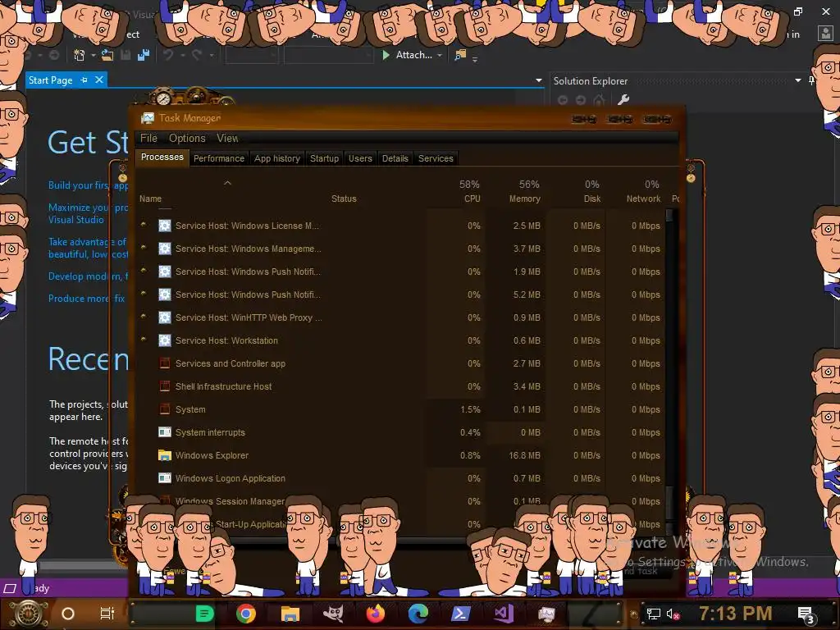This screenshot has width=840, height=630.
Task: Open the New Project dropdown arrow
Action: (94, 55)
